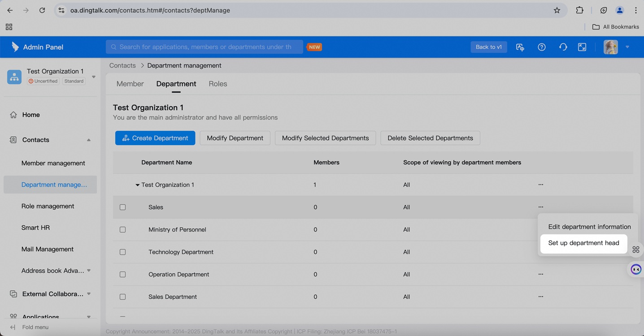Click the Fold menu collapse icon

pyautogui.click(x=13, y=327)
